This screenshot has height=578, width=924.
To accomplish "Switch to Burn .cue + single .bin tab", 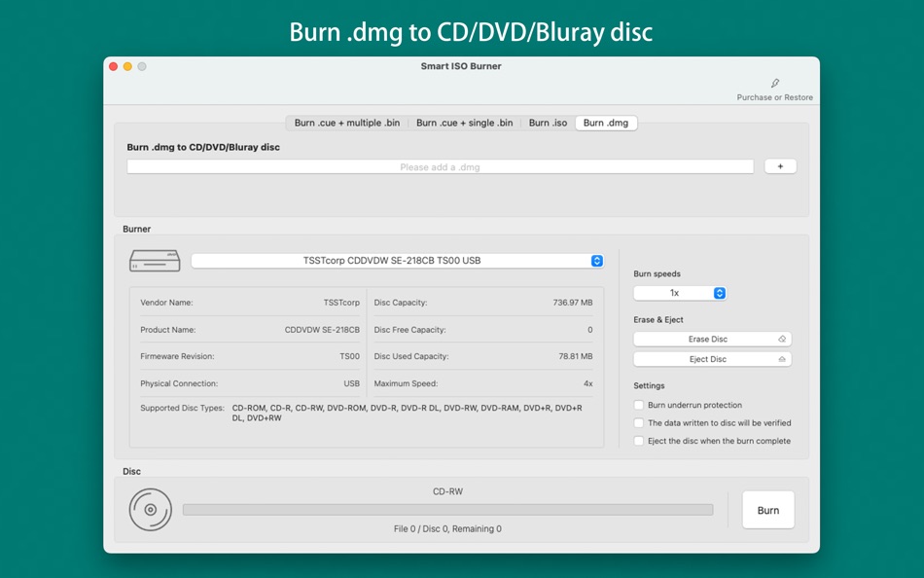I will (x=464, y=123).
